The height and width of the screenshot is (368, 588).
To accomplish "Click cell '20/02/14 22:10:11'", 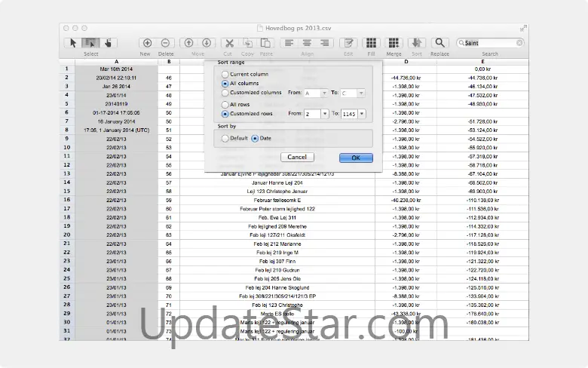I will point(116,78).
